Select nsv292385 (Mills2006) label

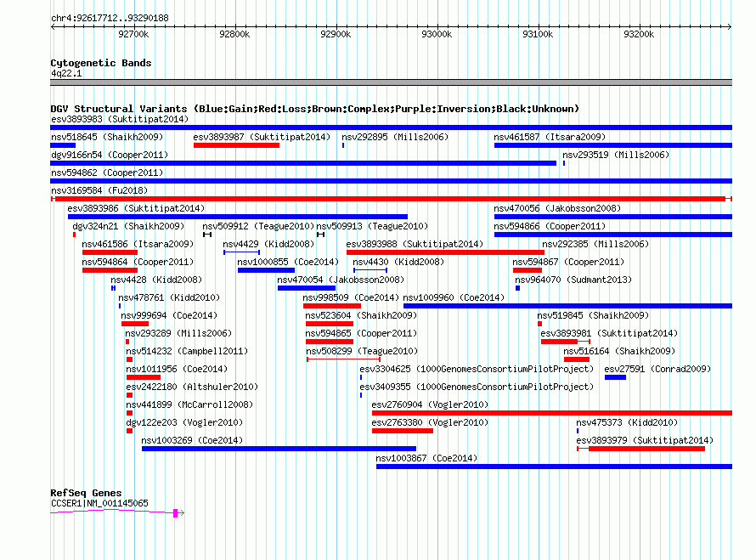[595, 244]
